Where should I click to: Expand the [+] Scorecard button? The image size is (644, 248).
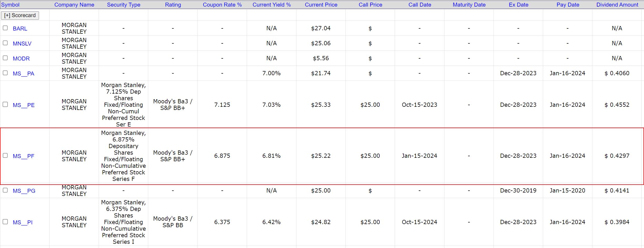pyautogui.click(x=20, y=15)
